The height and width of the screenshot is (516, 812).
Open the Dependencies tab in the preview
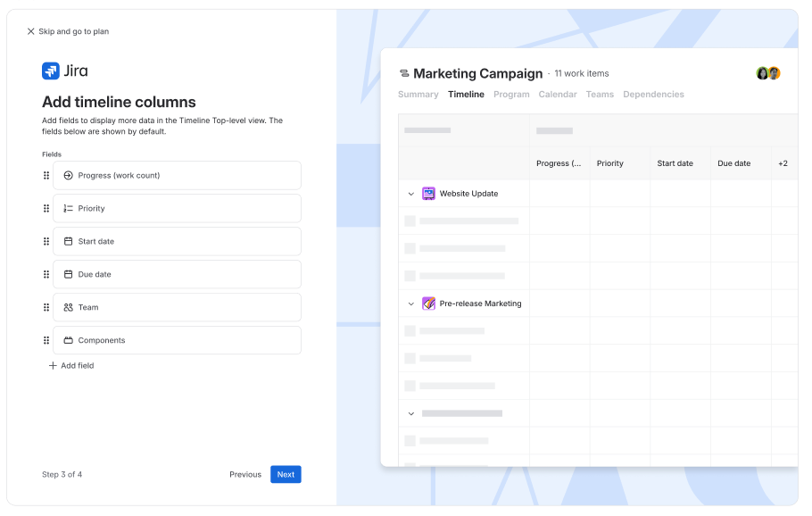(653, 95)
